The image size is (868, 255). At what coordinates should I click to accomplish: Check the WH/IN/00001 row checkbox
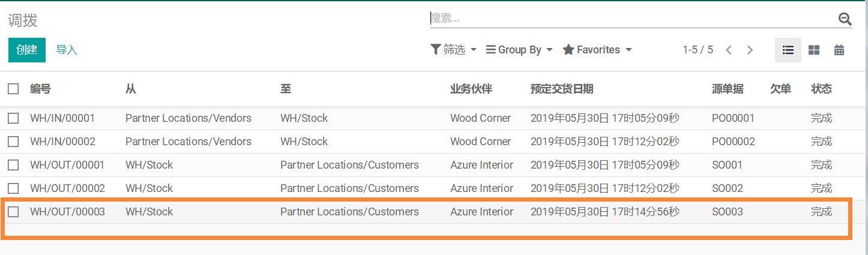coord(13,118)
